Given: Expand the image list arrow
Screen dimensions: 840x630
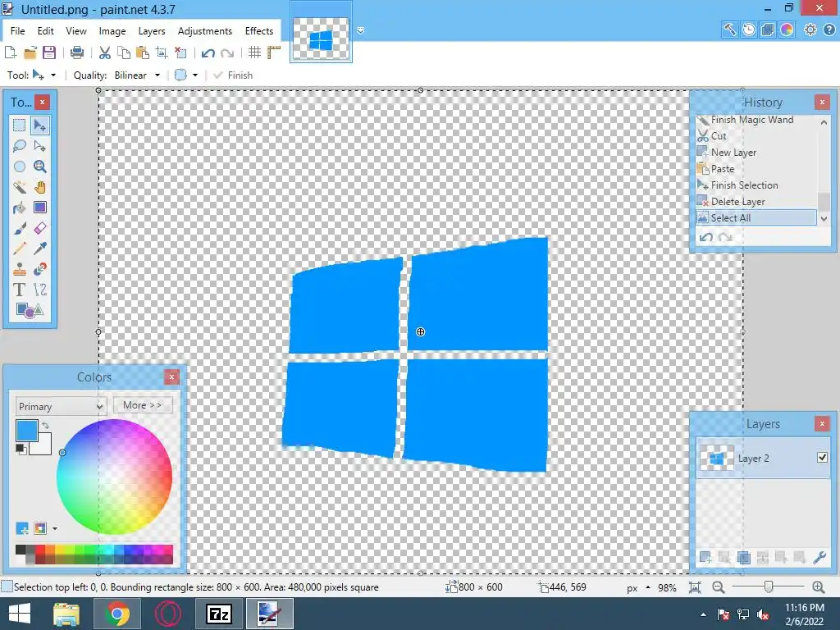Looking at the screenshot, I should 361,30.
